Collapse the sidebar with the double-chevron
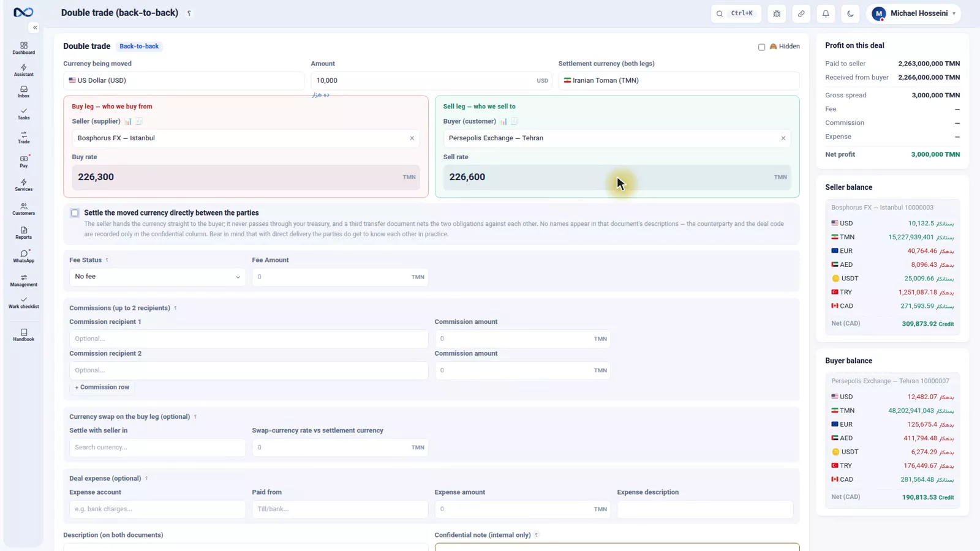Viewport: 980px width, 551px height. click(35, 28)
